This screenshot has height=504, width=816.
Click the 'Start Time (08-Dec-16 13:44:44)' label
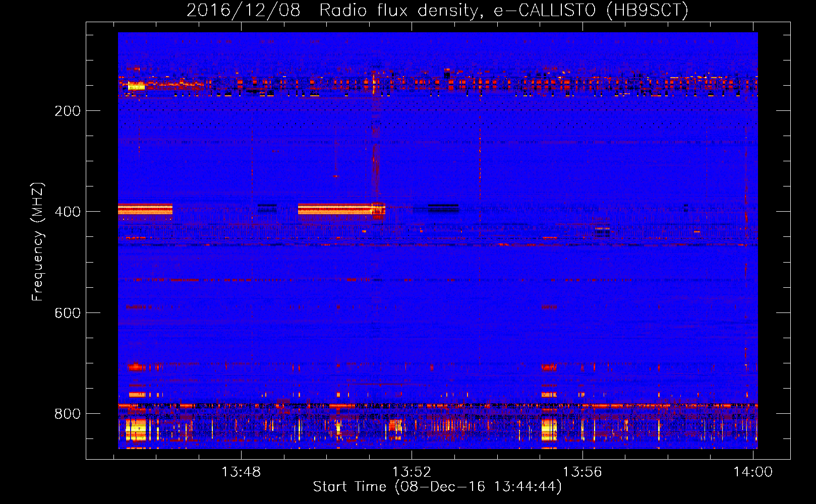point(437,487)
